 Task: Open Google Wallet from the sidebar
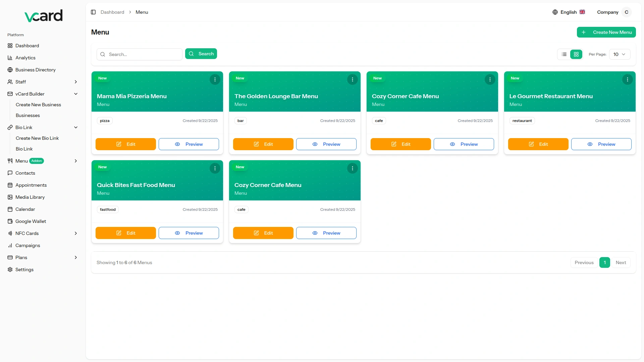click(x=31, y=221)
